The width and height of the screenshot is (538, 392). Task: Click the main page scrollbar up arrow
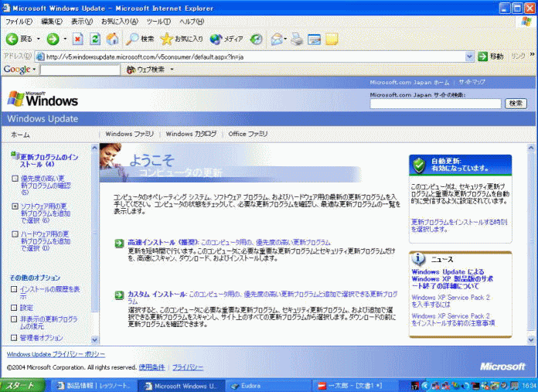pyautogui.click(x=531, y=148)
